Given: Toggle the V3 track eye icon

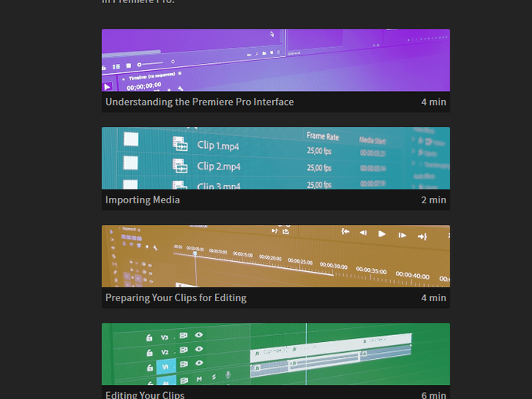Looking at the screenshot, I should 199,336.
